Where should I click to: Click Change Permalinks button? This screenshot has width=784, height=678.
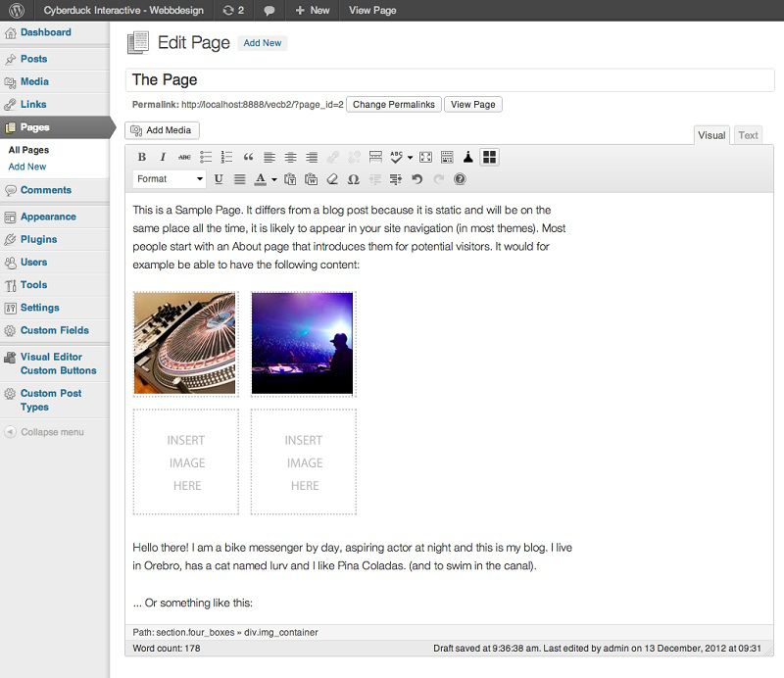click(x=394, y=105)
